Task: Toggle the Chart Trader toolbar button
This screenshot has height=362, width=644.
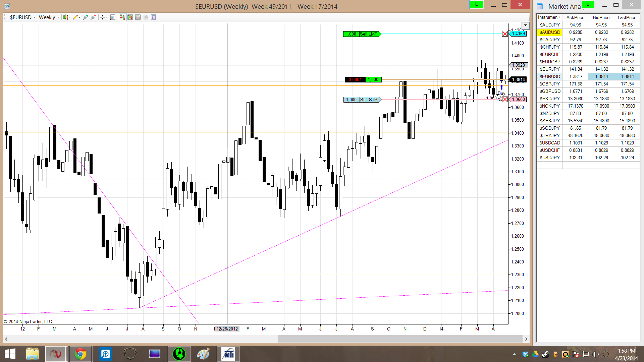Action: [x=122, y=17]
